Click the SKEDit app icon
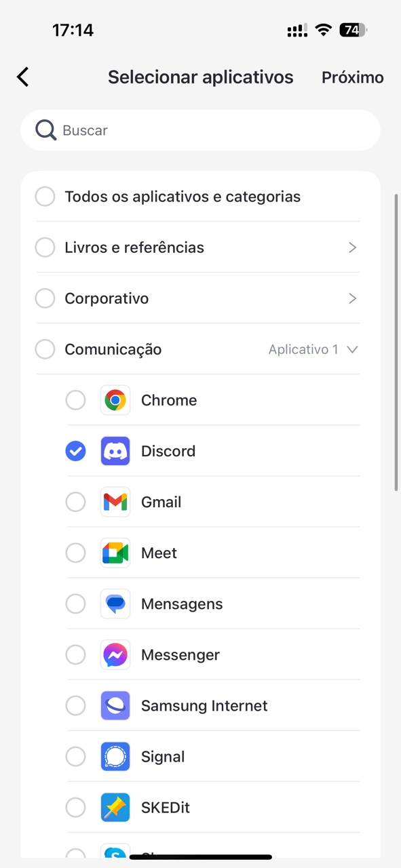The height and width of the screenshot is (868, 401). click(x=115, y=807)
